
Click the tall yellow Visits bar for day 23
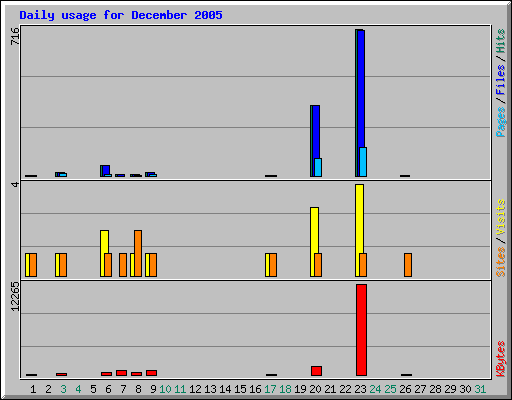[359, 218]
